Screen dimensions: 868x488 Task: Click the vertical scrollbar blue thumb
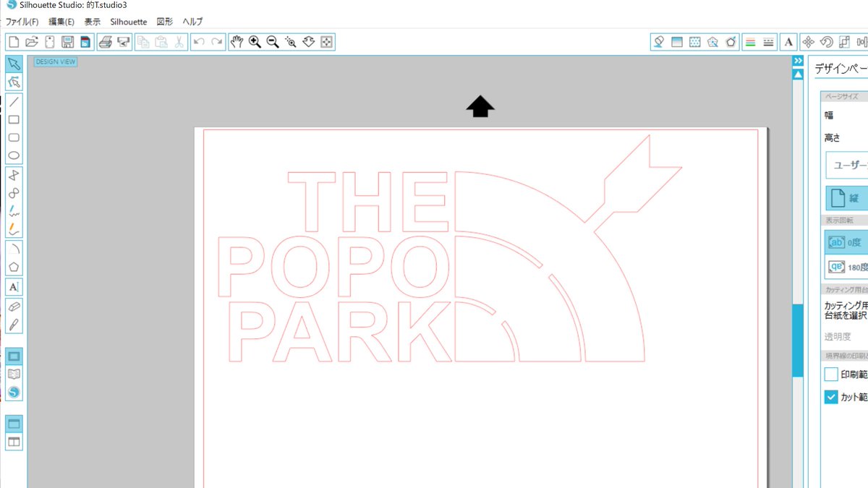(x=798, y=340)
